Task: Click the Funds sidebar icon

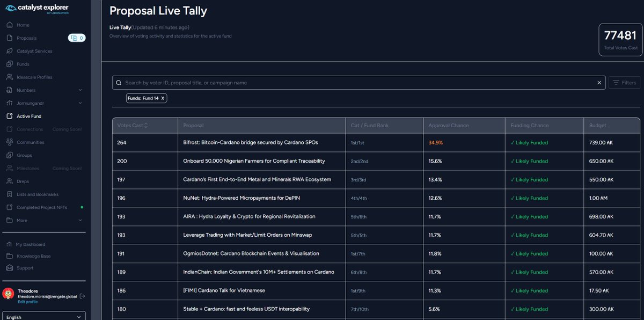Action: [x=9, y=64]
